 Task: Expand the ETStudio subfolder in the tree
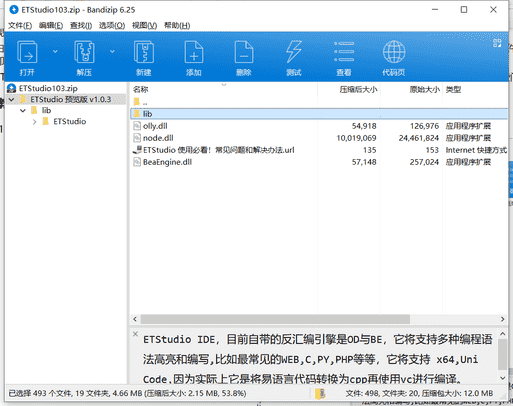click(34, 122)
